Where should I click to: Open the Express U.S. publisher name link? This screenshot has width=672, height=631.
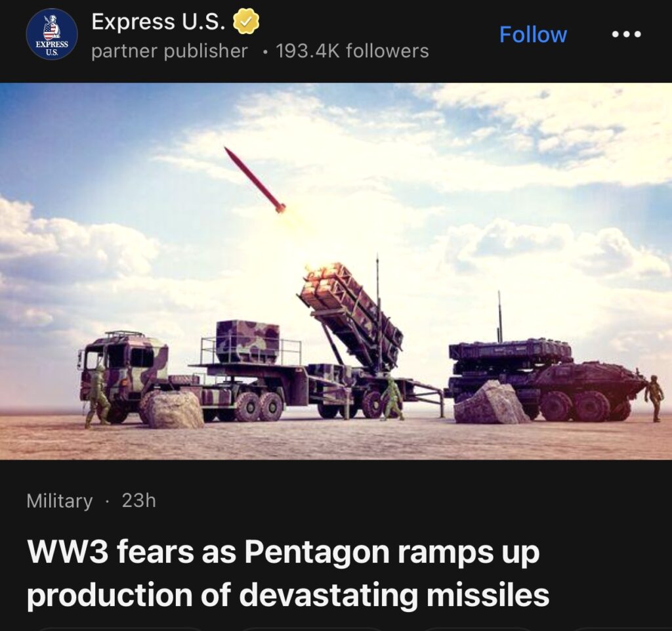point(157,22)
